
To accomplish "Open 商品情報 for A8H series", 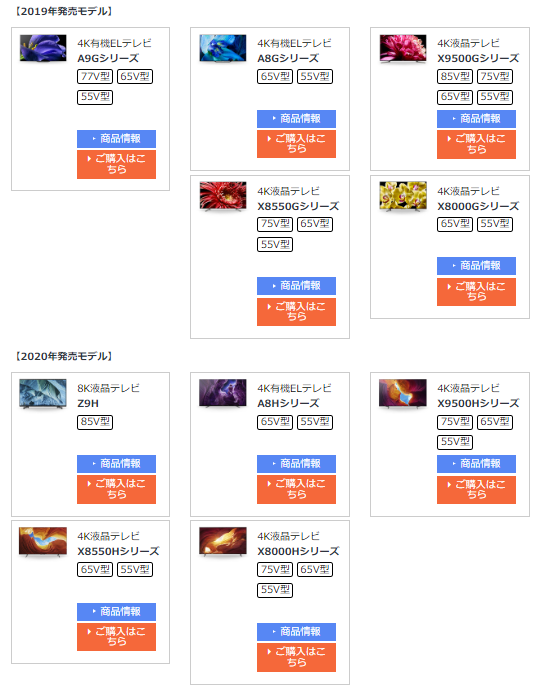I will (x=297, y=463).
